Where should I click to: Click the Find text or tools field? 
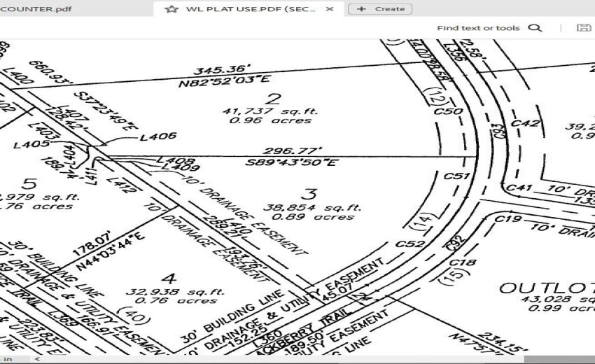[x=478, y=28]
